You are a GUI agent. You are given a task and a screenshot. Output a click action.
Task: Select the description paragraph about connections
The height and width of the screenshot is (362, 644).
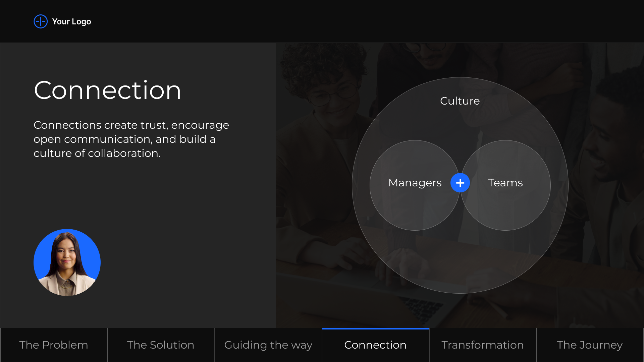pos(131,139)
